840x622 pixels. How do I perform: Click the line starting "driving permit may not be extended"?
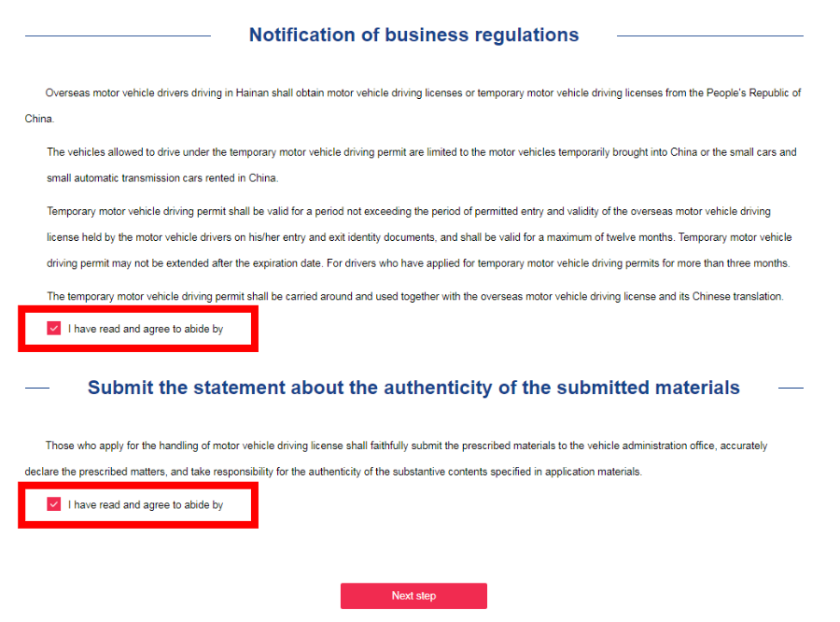418,263
